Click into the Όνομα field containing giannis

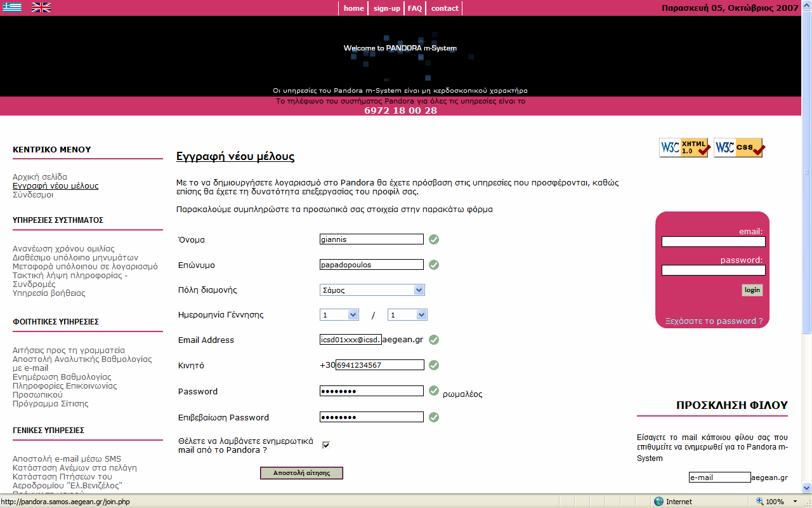(x=372, y=239)
